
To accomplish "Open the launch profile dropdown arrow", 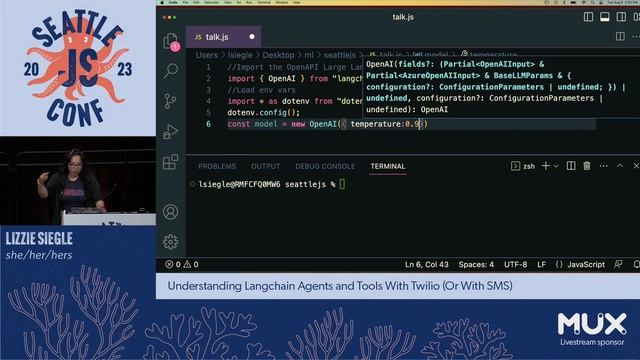I will [556, 166].
